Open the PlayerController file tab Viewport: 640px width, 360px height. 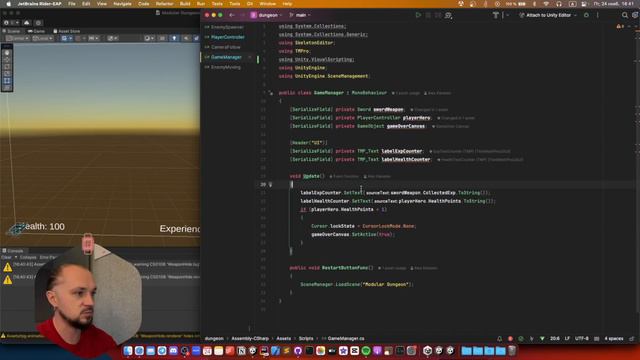(227, 37)
